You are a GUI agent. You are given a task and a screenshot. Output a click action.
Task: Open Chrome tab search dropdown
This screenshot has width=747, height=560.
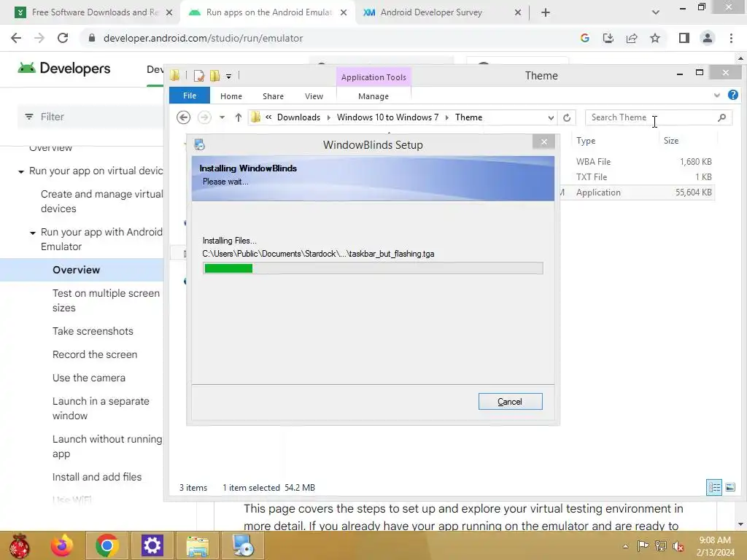[x=656, y=12]
